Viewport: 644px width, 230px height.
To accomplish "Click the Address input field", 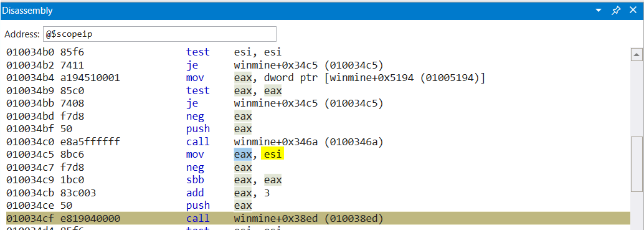I will tap(159, 34).
